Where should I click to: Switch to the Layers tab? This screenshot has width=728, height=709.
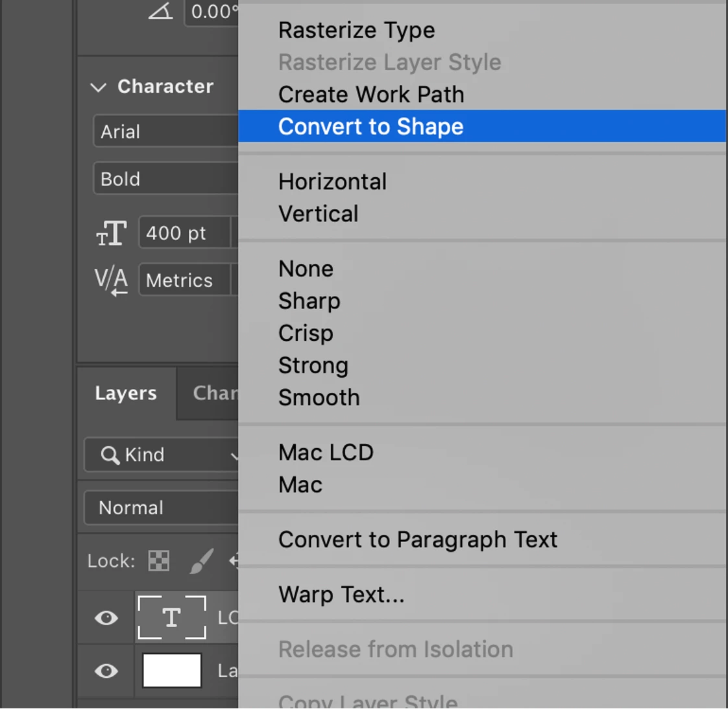click(126, 393)
